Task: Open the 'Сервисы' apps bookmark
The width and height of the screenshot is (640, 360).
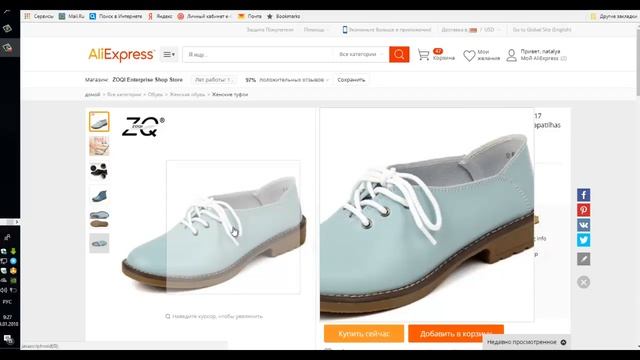Action: click(x=39, y=16)
